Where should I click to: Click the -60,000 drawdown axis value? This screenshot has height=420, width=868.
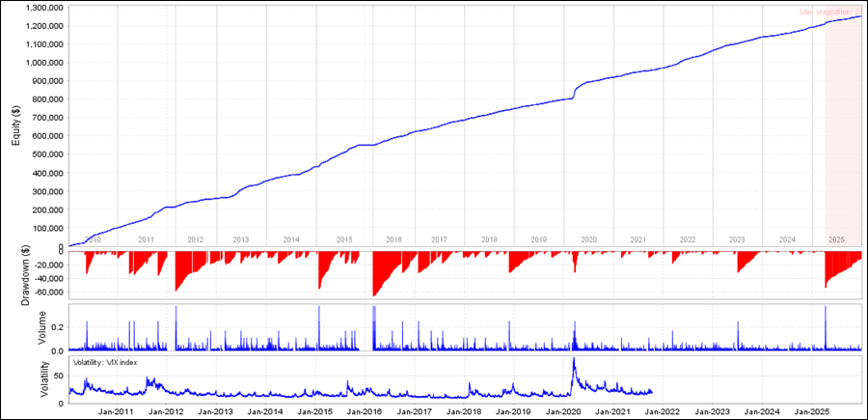50,292
